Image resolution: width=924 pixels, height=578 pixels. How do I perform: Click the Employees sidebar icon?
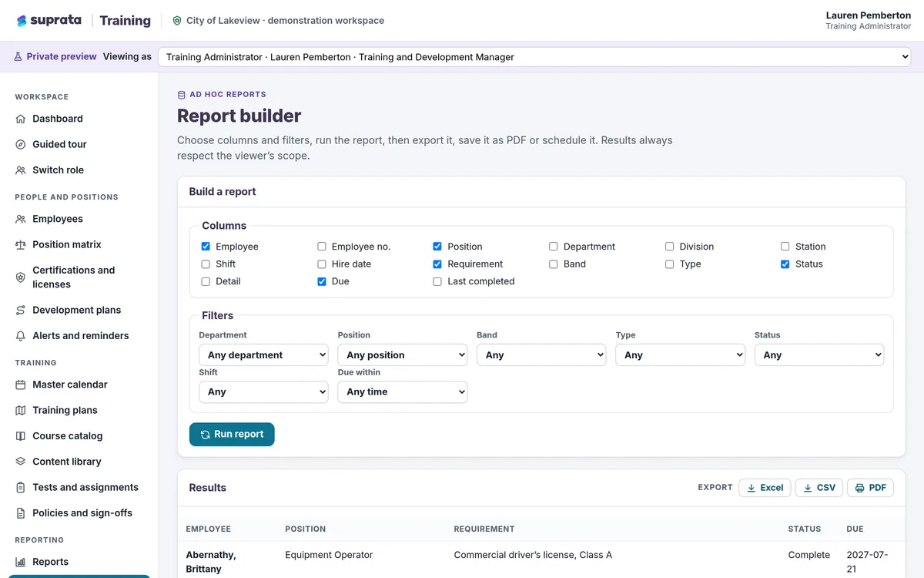(21, 219)
